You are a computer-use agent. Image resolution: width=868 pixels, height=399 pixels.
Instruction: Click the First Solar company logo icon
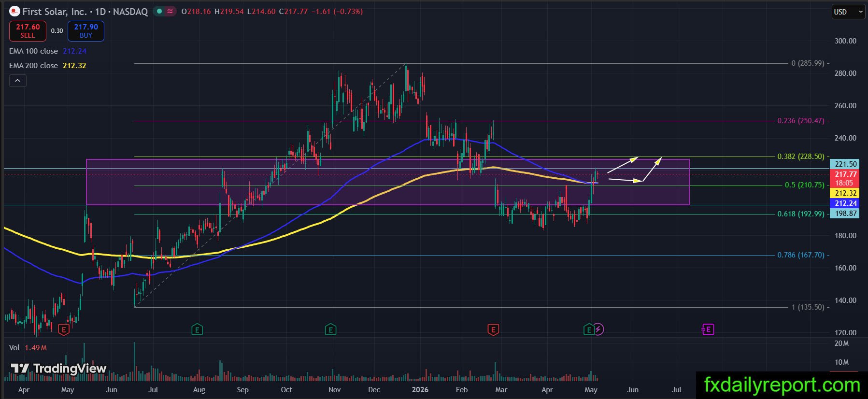point(14,11)
